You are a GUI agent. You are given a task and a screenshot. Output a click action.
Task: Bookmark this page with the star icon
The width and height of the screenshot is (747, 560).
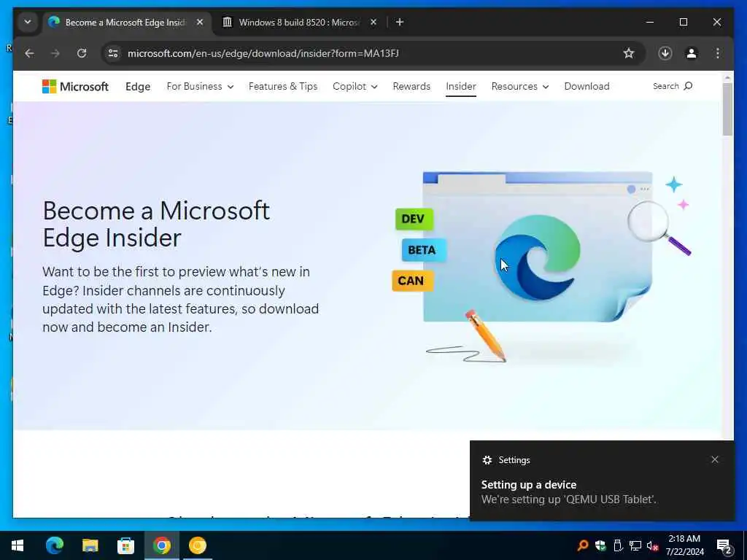pyautogui.click(x=628, y=53)
